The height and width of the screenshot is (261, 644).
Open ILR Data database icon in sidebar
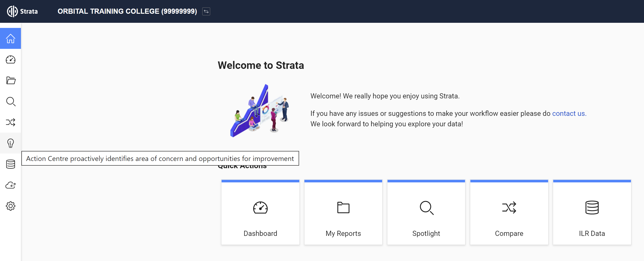pyautogui.click(x=10, y=164)
